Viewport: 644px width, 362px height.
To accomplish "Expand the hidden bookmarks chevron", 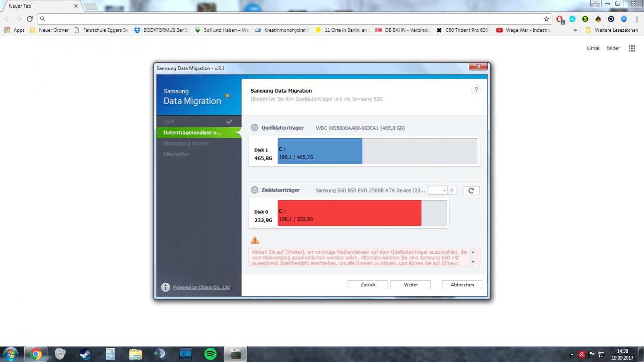I will 575,30.
